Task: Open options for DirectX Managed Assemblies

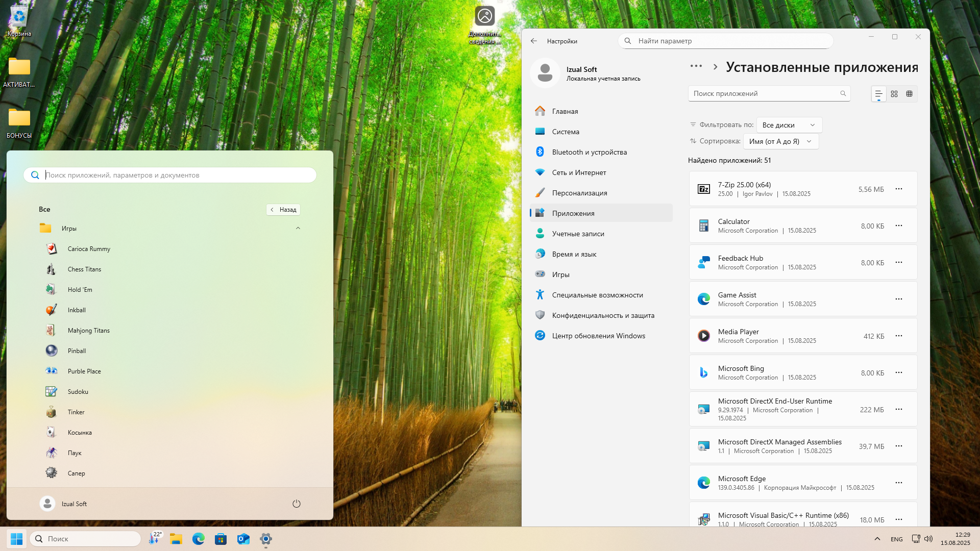Action: click(899, 446)
